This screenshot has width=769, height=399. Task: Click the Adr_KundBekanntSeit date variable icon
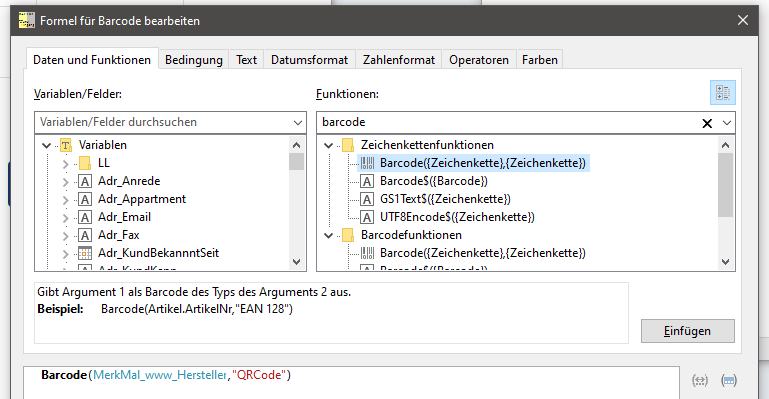85,253
